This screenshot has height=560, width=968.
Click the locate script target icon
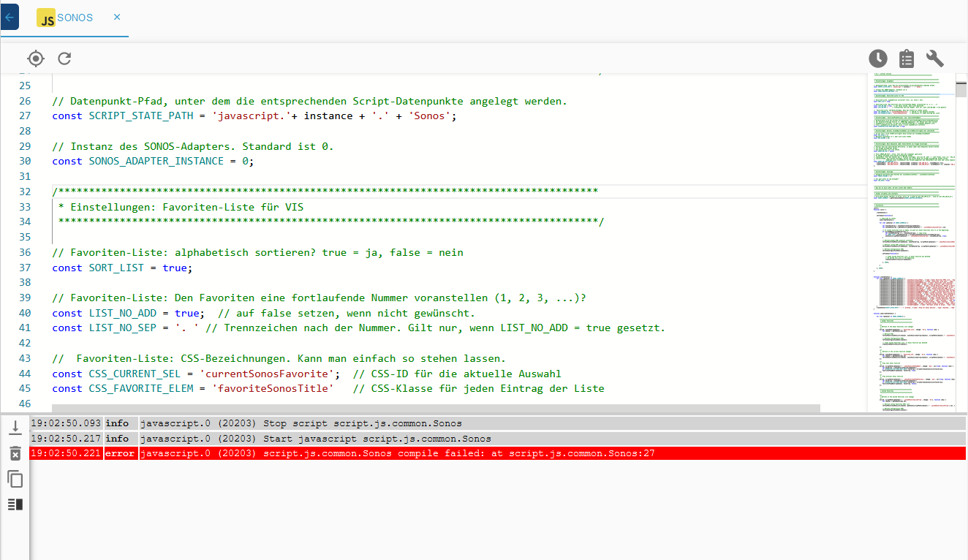pyautogui.click(x=36, y=58)
